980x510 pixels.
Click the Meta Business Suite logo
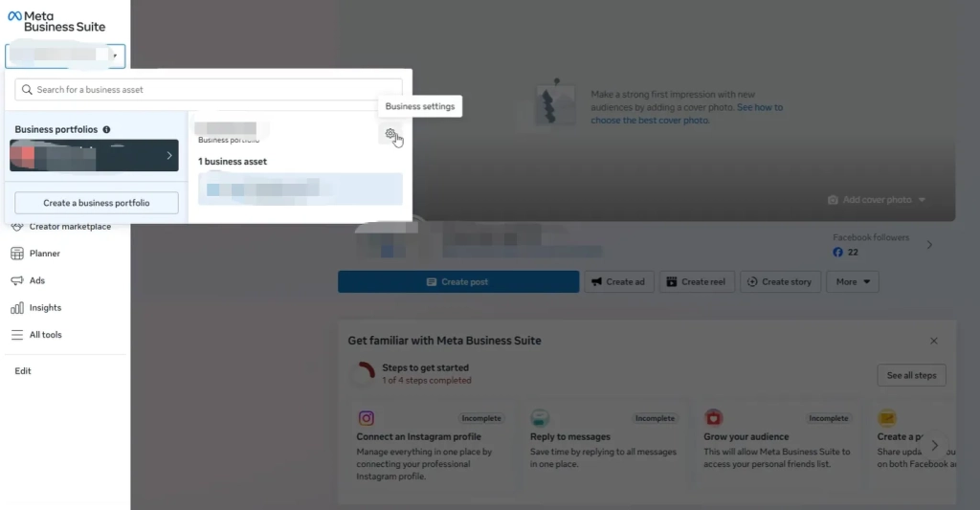(56, 21)
